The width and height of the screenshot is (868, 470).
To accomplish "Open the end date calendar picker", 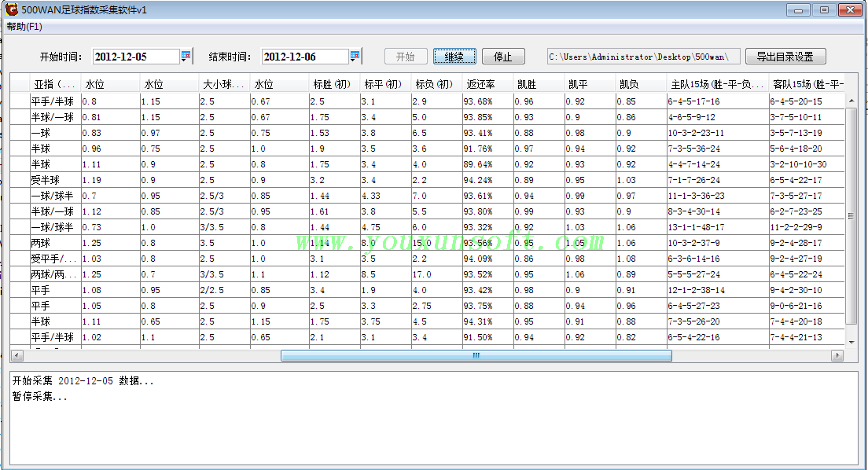I will pos(355,56).
